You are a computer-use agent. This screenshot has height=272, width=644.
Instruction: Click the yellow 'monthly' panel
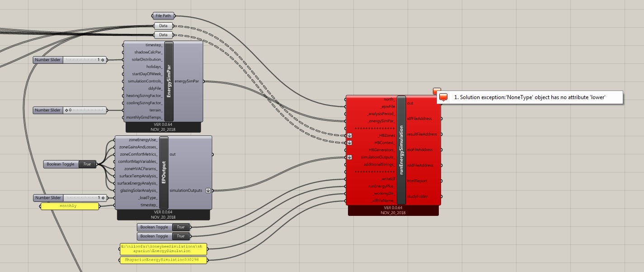[70, 206]
